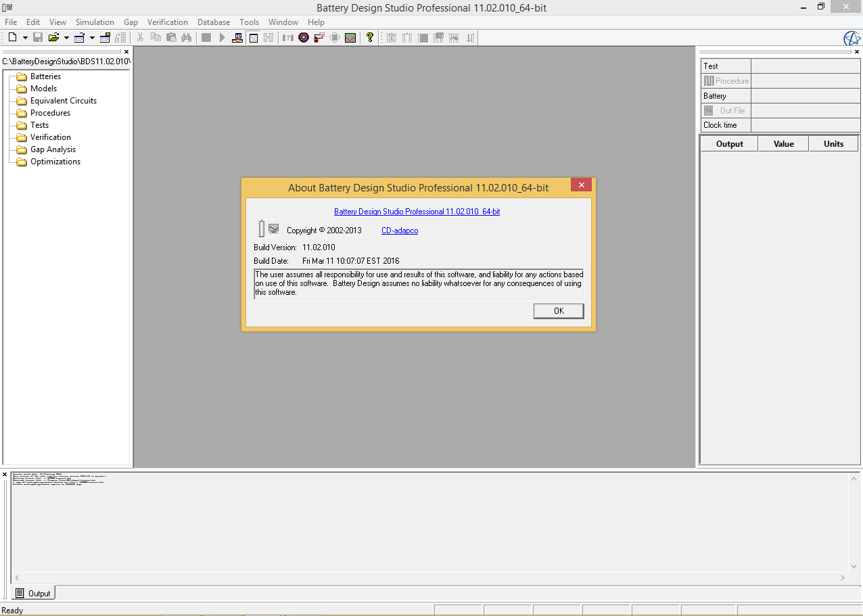Viewport: 863px width, 616px height.
Task: Open the Verification menu
Action: pos(167,22)
